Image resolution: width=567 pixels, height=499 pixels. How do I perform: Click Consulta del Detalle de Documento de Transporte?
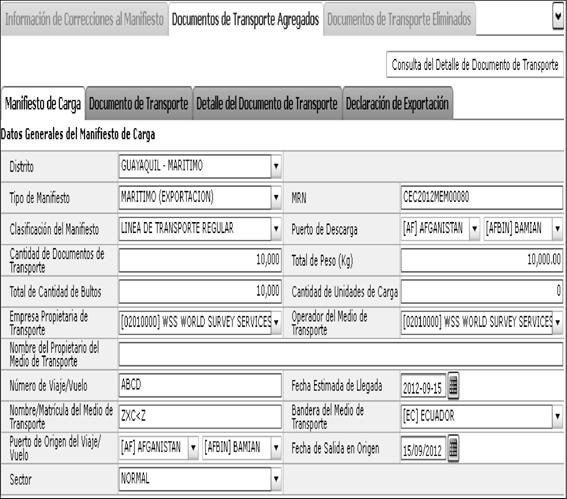tap(475, 65)
